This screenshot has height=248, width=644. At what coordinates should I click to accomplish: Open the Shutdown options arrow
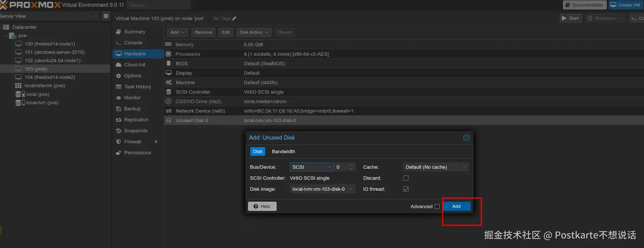pos(622,18)
